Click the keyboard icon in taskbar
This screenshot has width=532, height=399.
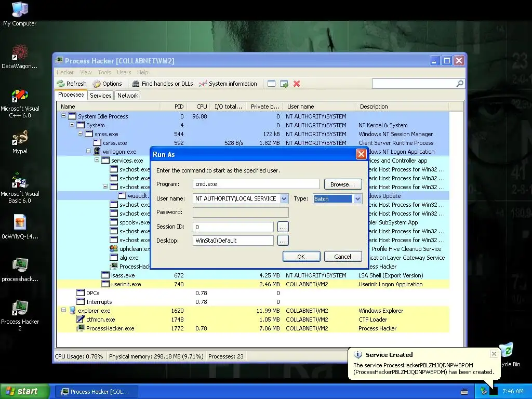coord(464,392)
